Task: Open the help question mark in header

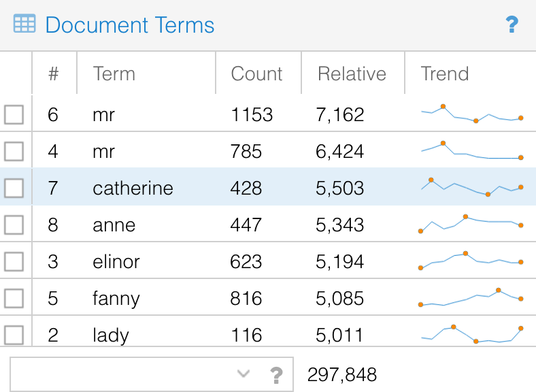Action: pos(512,25)
